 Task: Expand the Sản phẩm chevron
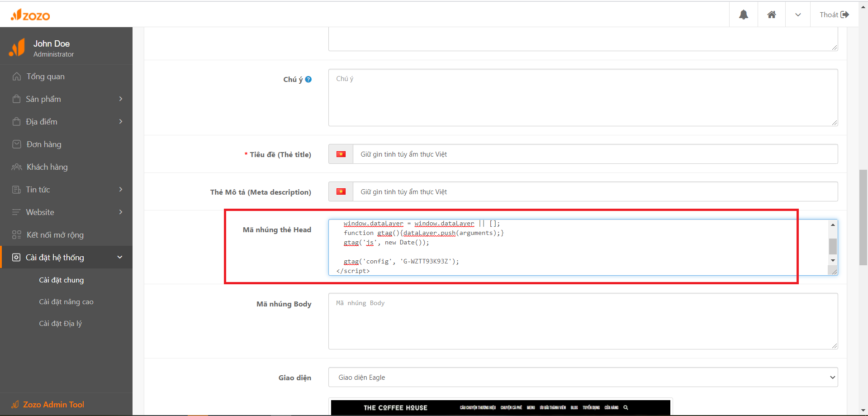click(121, 99)
